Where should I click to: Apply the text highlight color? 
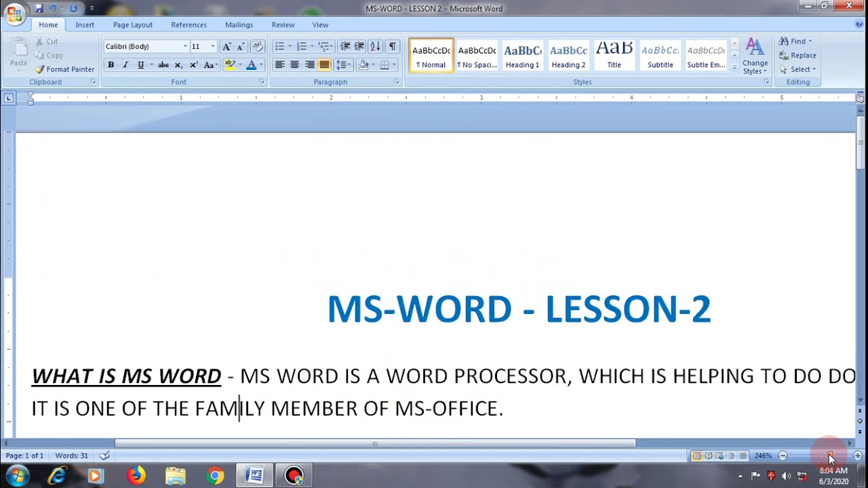coord(229,65)
